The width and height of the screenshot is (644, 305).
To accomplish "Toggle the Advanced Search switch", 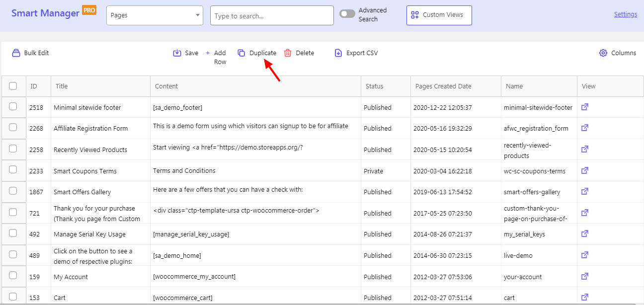I will (x=347, y=14).
